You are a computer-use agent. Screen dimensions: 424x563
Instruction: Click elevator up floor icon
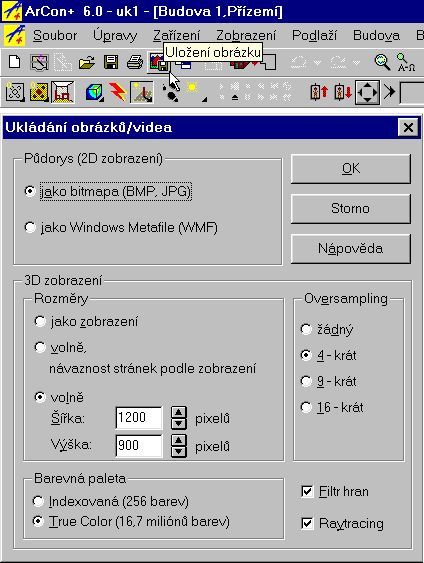[319, 92]
